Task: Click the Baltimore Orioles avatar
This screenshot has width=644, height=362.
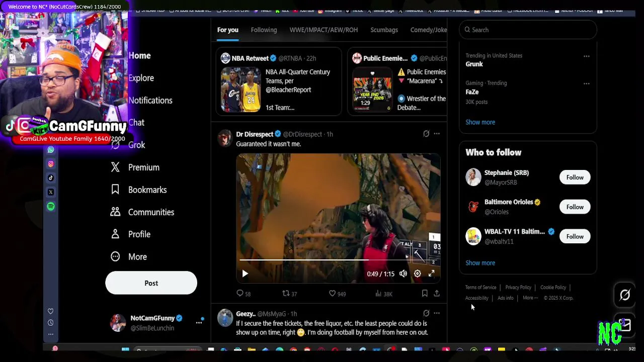Action: (x=473, y=207)
